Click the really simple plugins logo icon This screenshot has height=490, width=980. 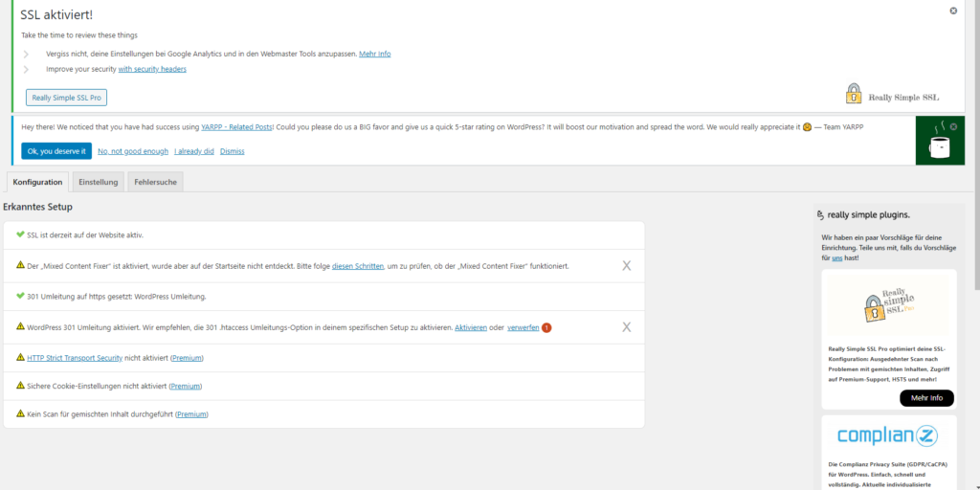point(820,215)
